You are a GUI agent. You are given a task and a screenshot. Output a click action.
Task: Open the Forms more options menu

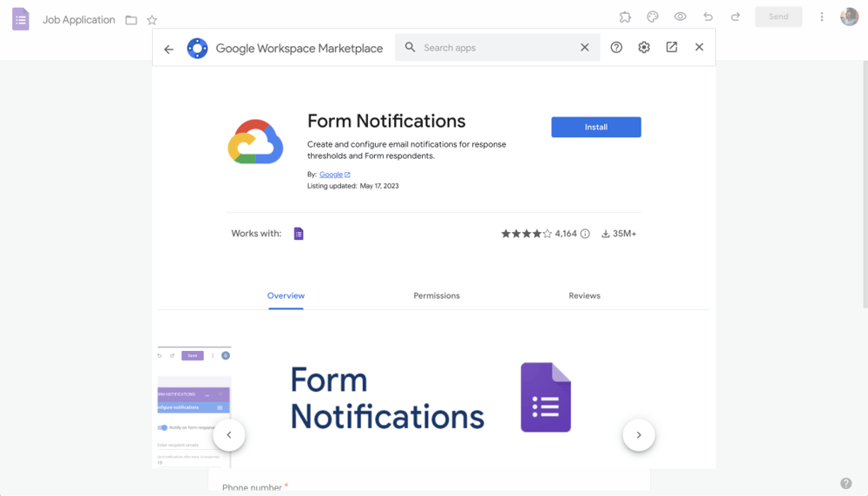(822, 17)
